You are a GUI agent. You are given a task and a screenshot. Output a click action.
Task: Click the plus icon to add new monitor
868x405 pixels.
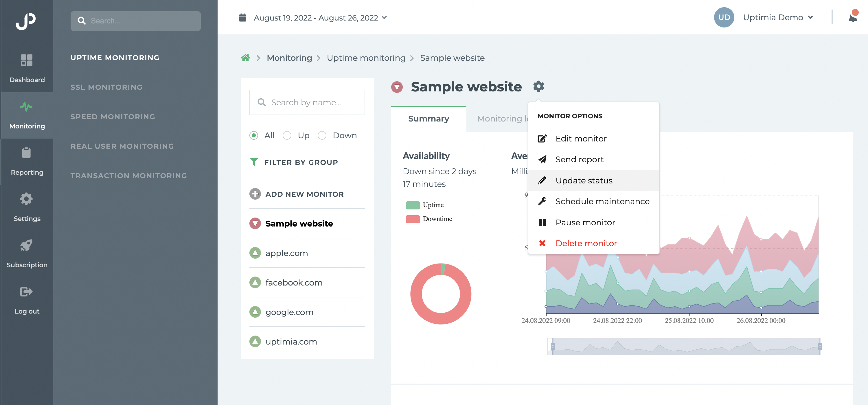pos(255,194)
